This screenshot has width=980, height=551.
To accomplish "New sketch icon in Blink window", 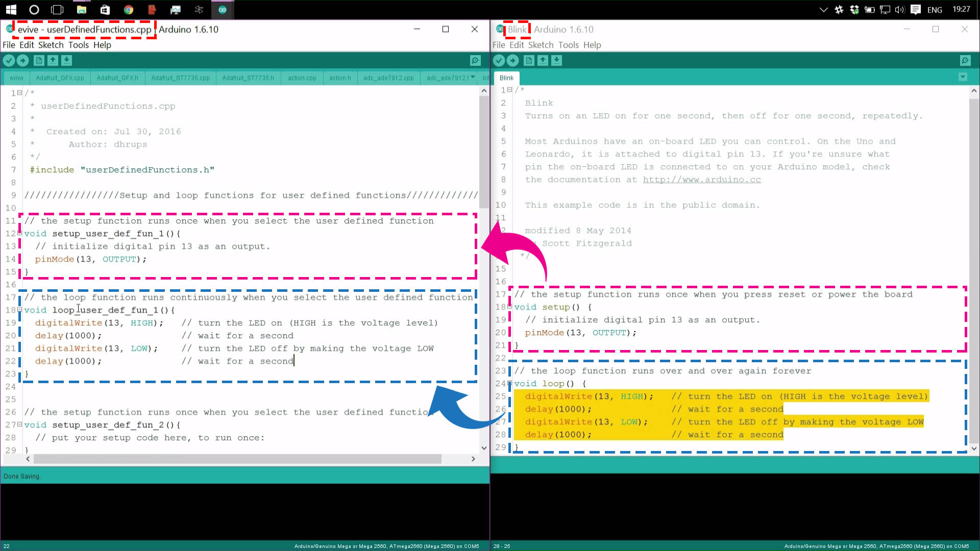I will tap(529, 61).
